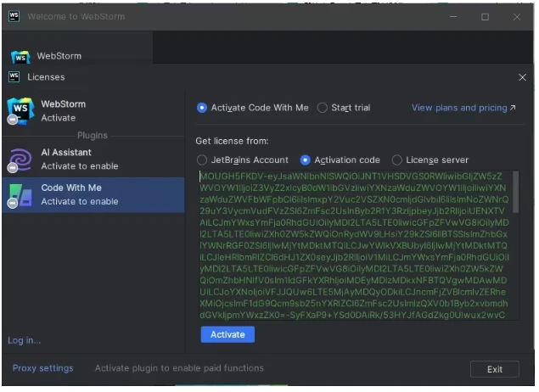The height and width of the screenshot is (392, 539).
Task: Click the 'Activate plugin to enable paid functions' text
Action: pos(179,368)
